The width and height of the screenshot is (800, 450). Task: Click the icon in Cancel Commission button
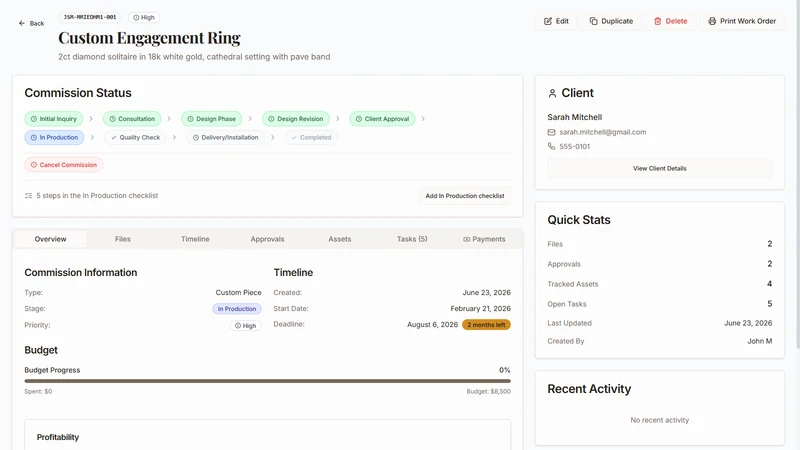click(34, 165)
